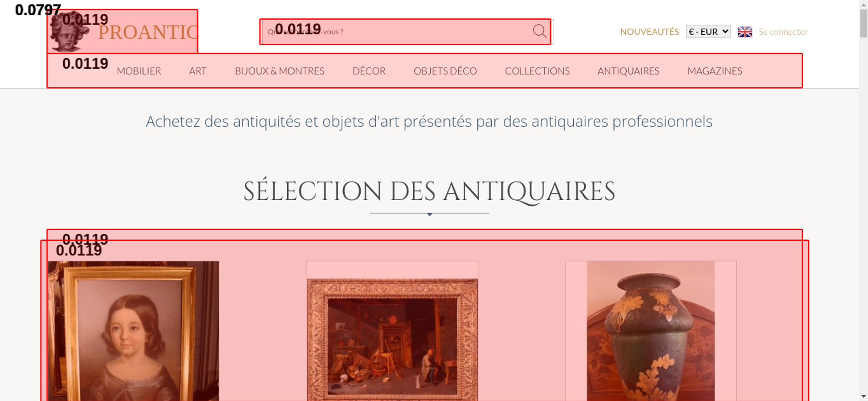Open the Bijoux & Montres menu
868x401 pixels.
click(x=279, y=71)
